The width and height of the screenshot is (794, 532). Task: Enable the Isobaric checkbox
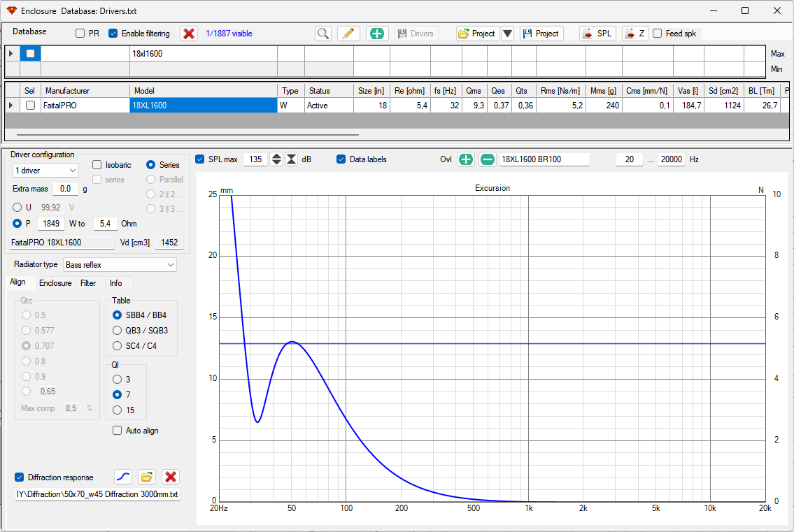coord(97,165)
